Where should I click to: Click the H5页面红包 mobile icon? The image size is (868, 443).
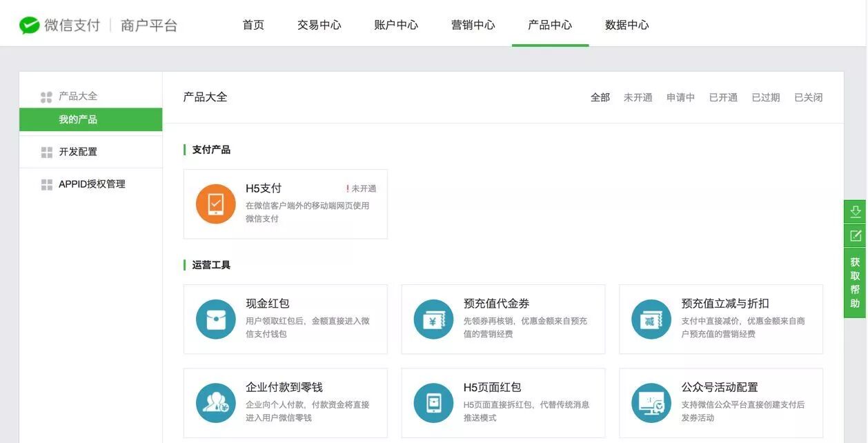click(x=433, y=402)
